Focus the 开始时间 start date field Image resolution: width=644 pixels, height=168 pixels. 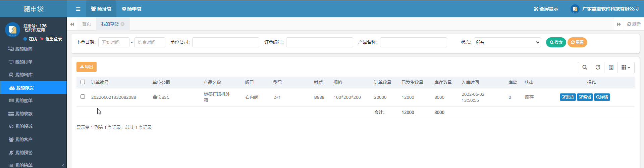coord(114,42)
